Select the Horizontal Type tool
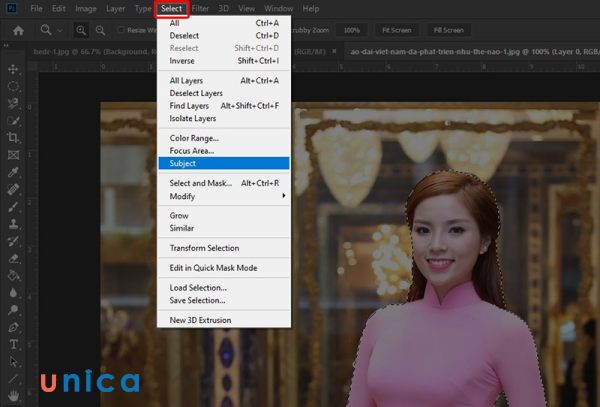600x407 pixels. [x=14, y=344]
